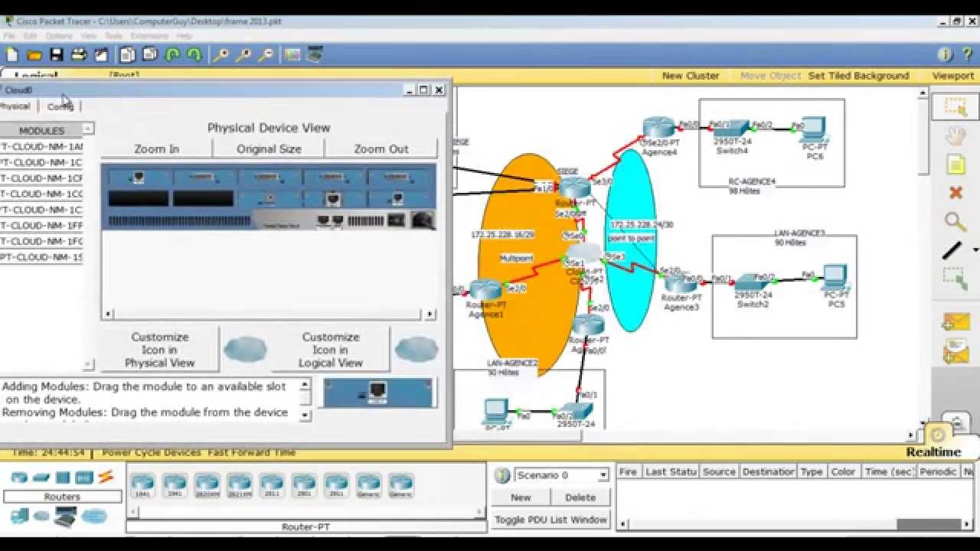Click the Delete scenario button
The height and width of the screenshot is (551, 980).
click(580, 497)
